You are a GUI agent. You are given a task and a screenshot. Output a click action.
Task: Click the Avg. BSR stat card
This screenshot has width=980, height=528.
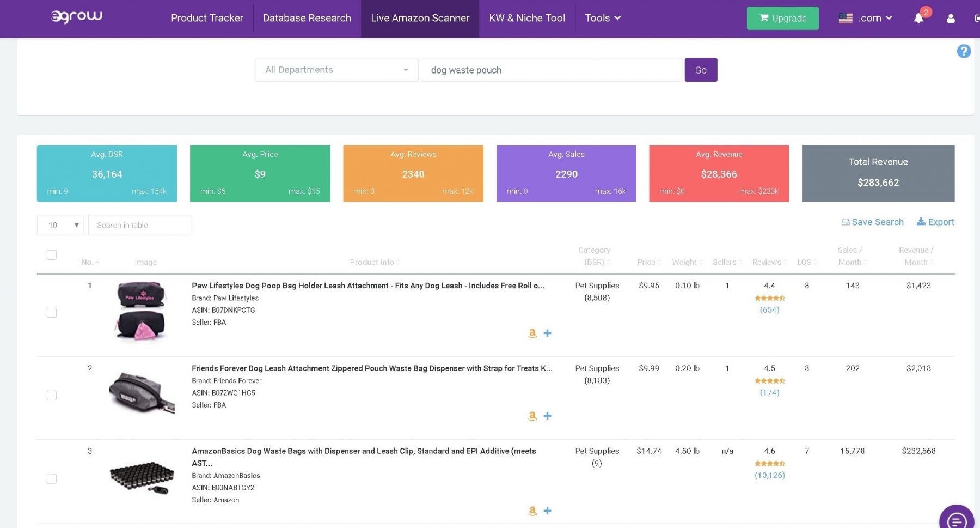point(107,173)
